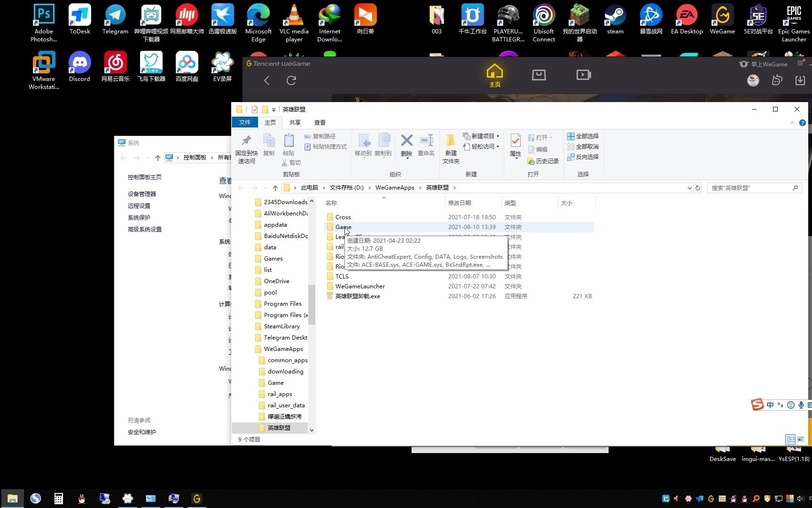Click Select all (全部选择)

point(583,136)
